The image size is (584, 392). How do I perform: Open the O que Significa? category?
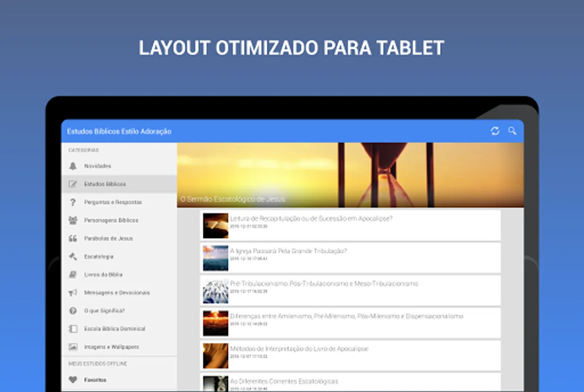point(104,311)
